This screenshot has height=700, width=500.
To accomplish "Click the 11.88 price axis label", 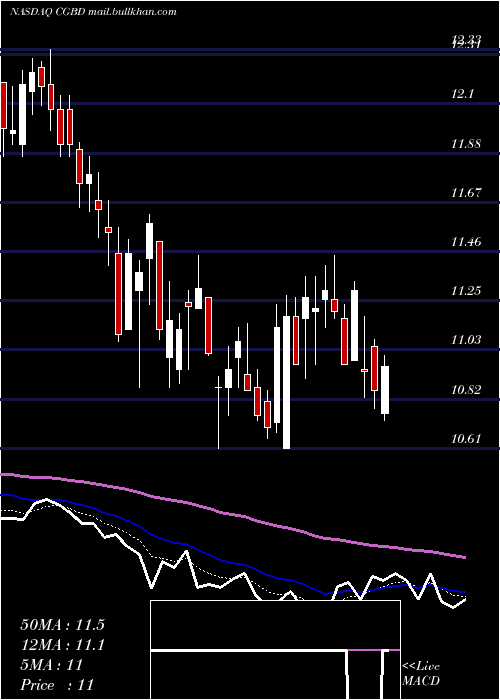I will 466,144.
